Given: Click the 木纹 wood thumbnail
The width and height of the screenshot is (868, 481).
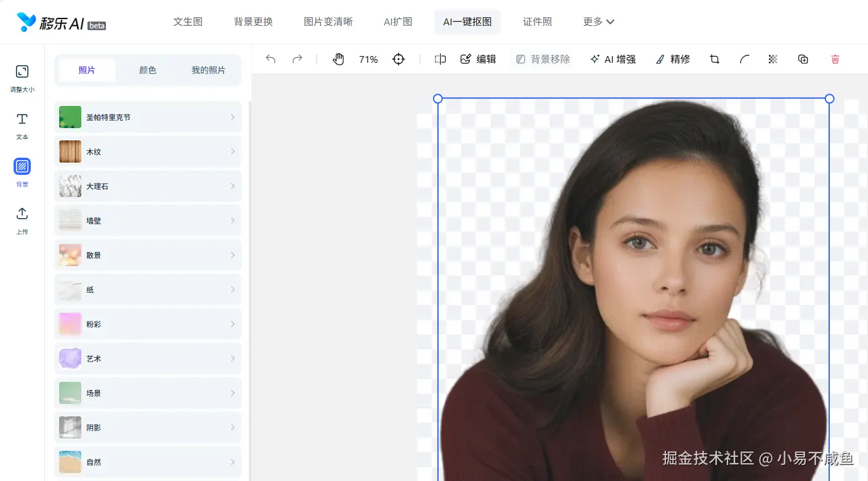Looking at the screenshot, I should (70, 152).
